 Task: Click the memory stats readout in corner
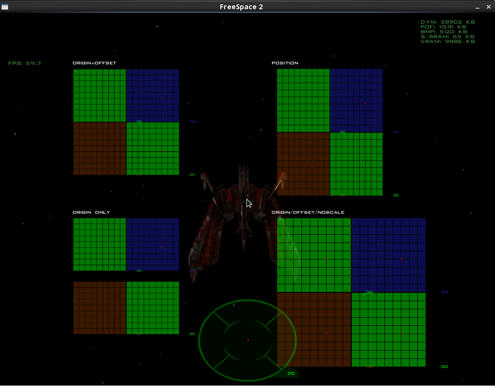coord(448,32)
